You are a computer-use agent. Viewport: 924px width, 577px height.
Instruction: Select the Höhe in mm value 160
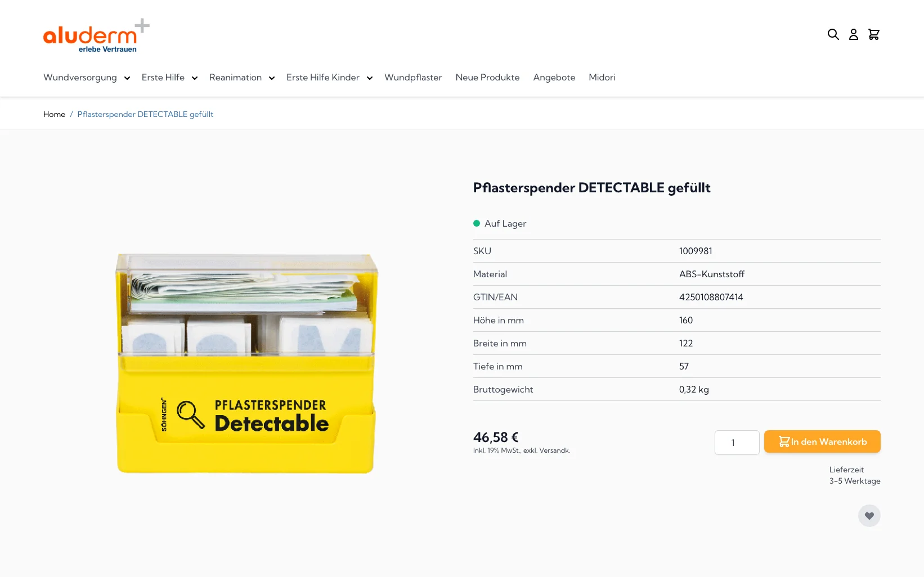(686, 320)
